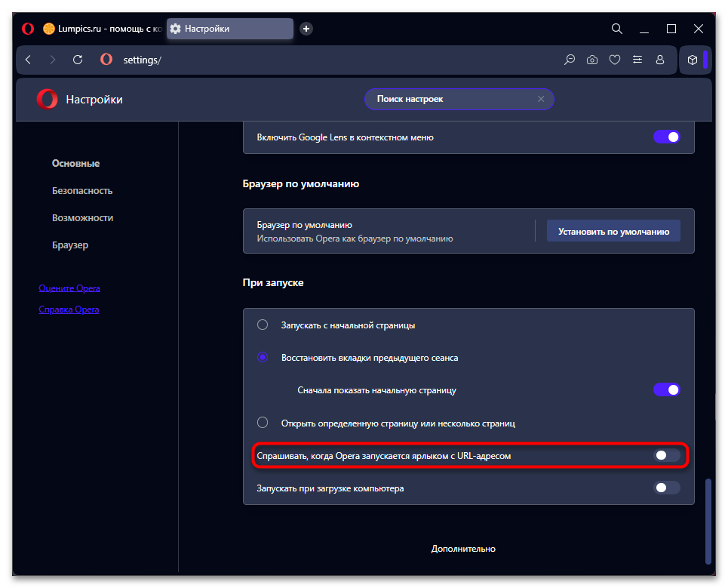
Task: Enable asking when Opera launches with URL shortcut
Action: click(x=666, y=456)
